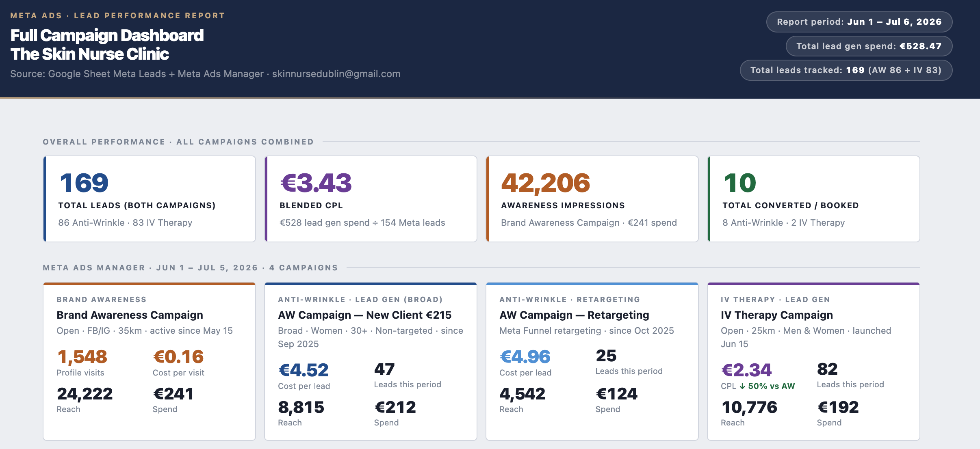Click the €0.16 cost per visit value
Image resolution: width=980 pixels, height=449 pixels.
click(x=178, y=357)
